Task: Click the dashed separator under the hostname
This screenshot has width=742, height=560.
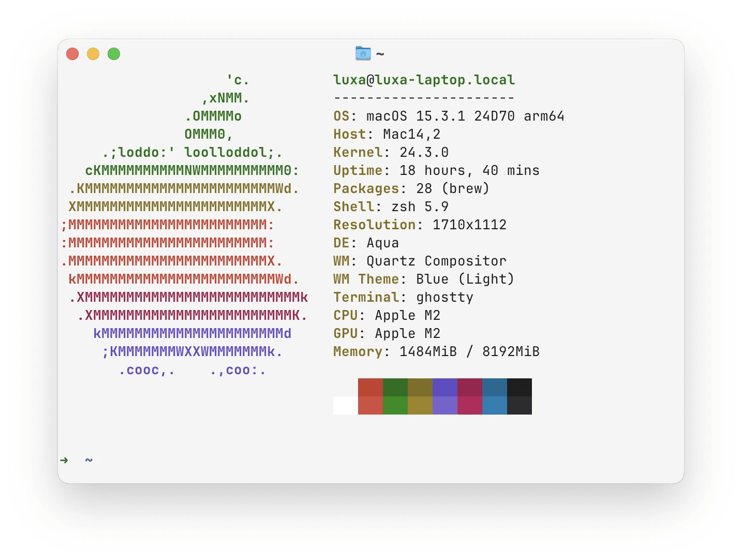Action: click(422, 98)
